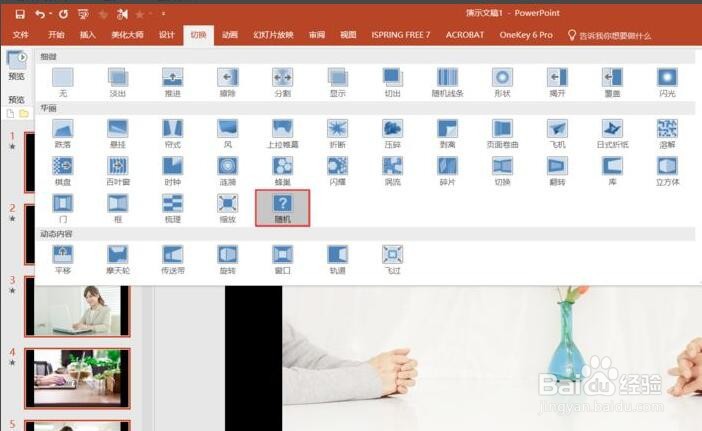Apply the 框 (Box) transition
702x431 pixels.
(x=118, y=209)
